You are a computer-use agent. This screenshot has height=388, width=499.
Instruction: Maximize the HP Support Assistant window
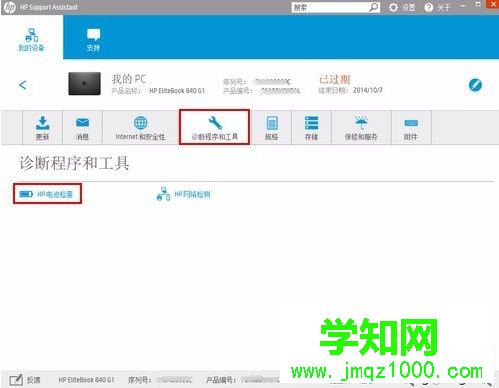tap(478, 5)
